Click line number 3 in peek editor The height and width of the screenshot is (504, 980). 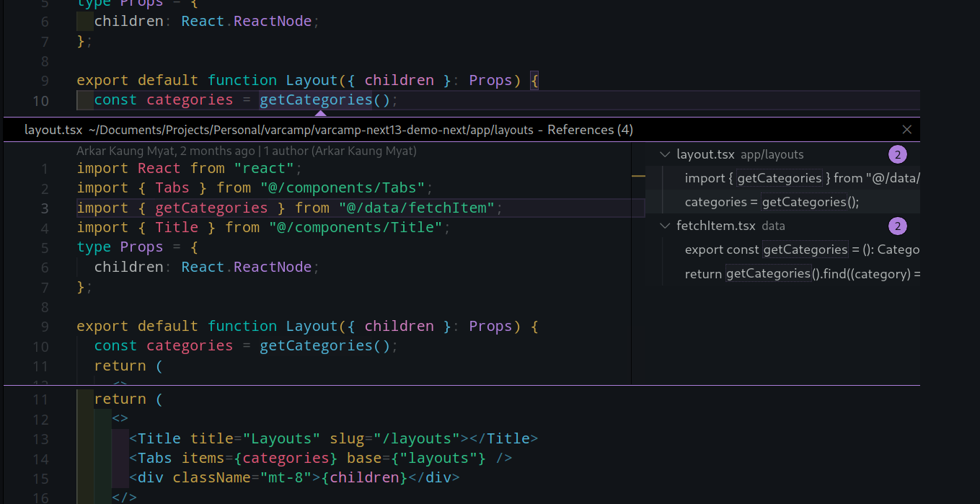pos(45,208)
